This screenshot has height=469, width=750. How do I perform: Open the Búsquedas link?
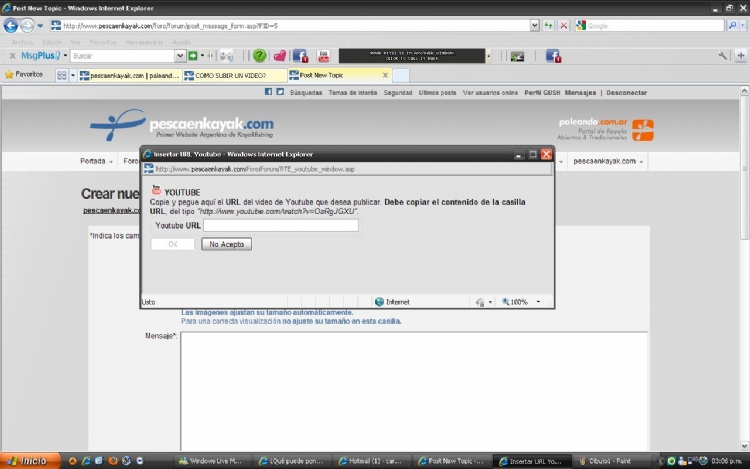click(x=306, y=93)
